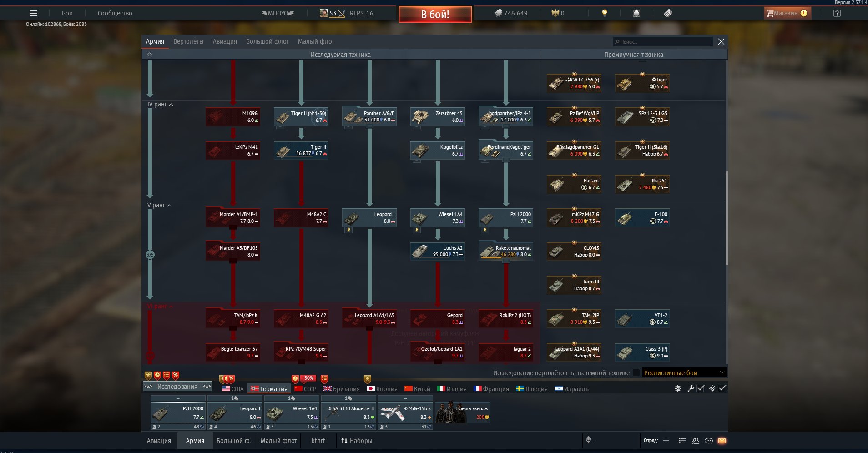This screenshot has height=453, width=868.
Task: Collapse the V ранг section
Action: 159,206
